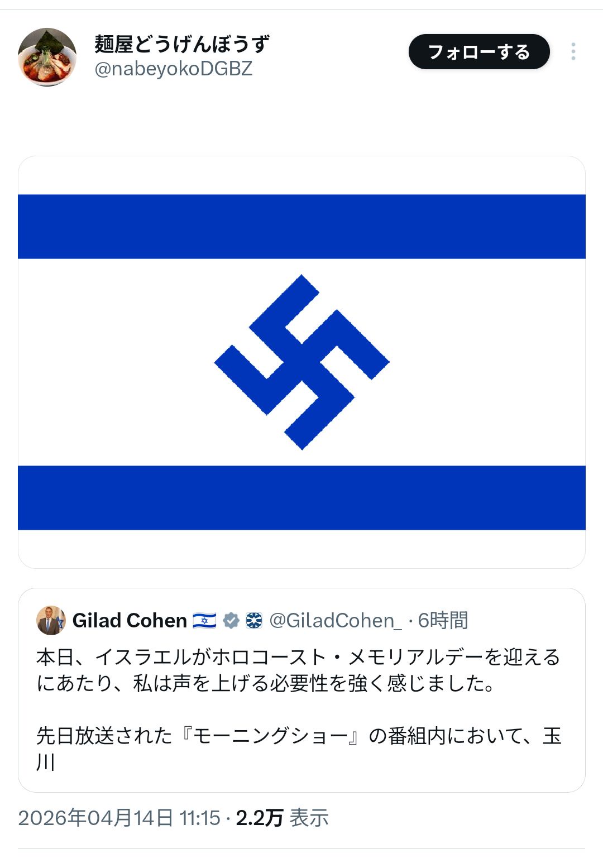
Task: Click the round affiliation badge icon
Action: click(253, 620)
